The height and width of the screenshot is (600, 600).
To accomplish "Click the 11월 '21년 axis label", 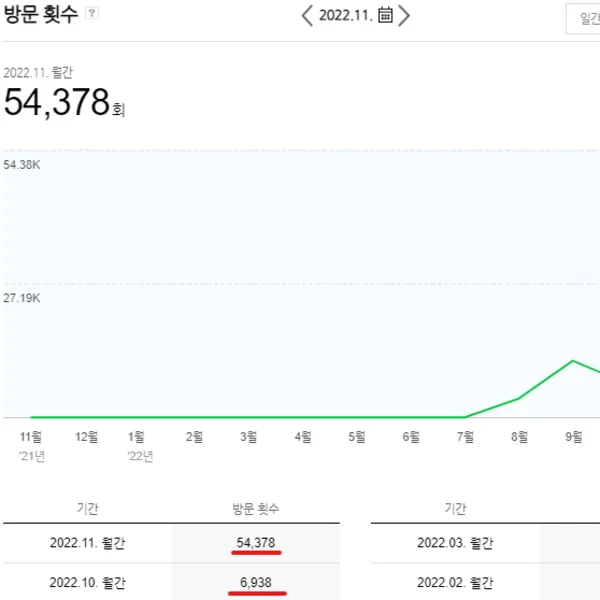I will pos(32,445).
